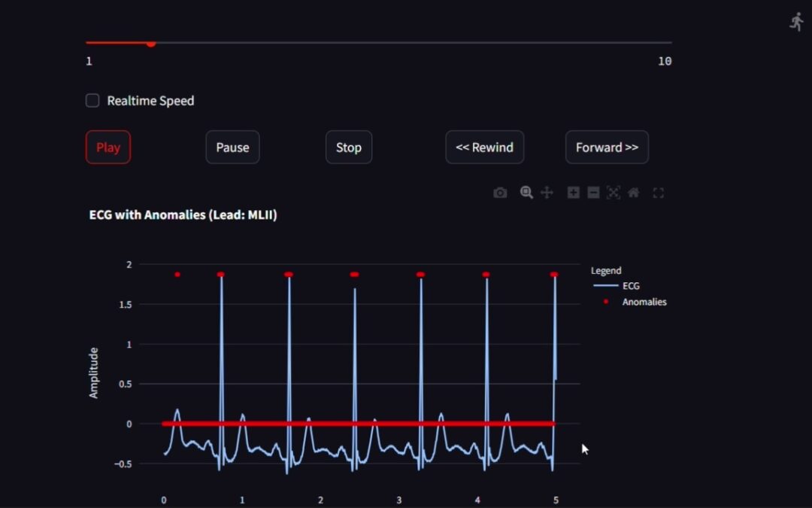The width and height of the screenshot is (812, 508).
Task: Zoom out on the ECG plot
Action: coord(593,193)
